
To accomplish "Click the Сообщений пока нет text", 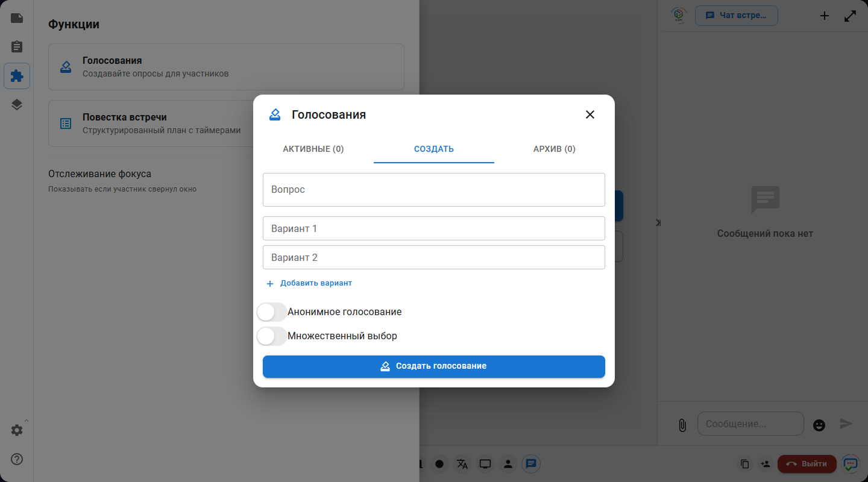I will click(x=765, y=234).
